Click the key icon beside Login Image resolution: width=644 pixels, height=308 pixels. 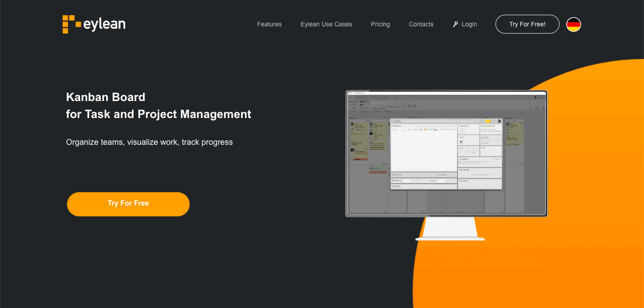456,24
